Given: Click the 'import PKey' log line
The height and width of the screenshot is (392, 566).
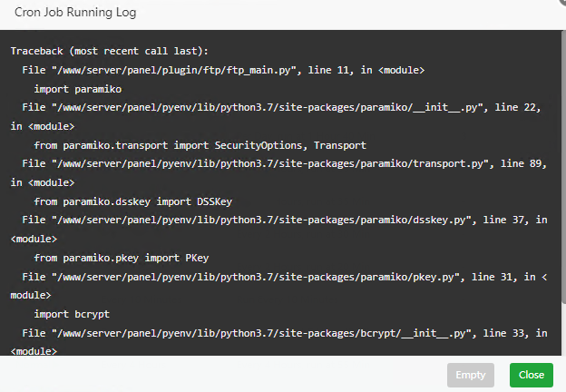Looking at the screenshot, I should pos(121,258).
